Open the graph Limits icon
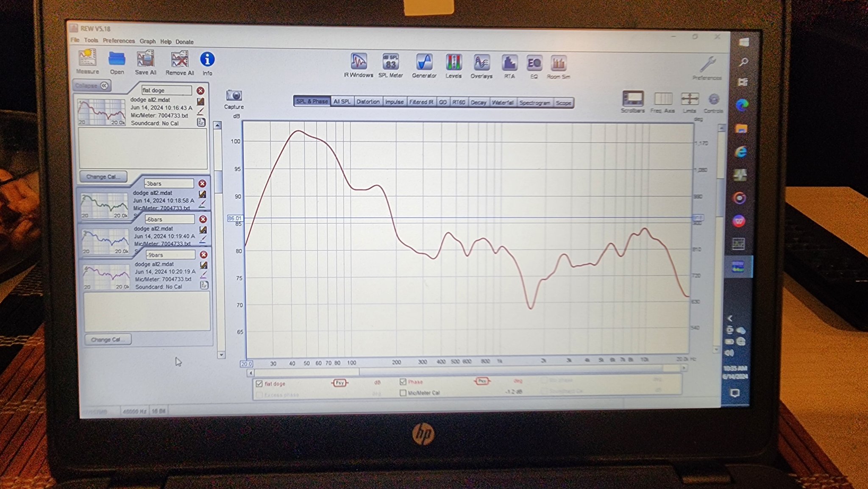The width and height of the screenshot is (868, 489). tap(690, 99)
